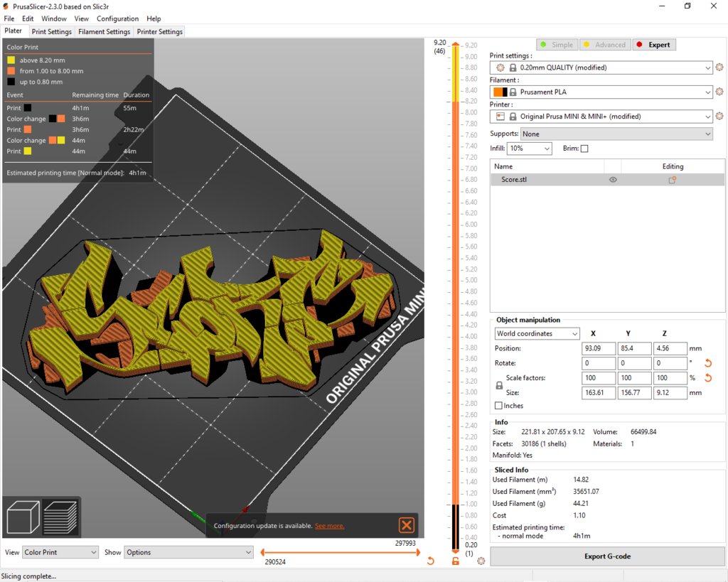Enable the Brim checkbox
The image size is (728, 582).
click(584, 149)
